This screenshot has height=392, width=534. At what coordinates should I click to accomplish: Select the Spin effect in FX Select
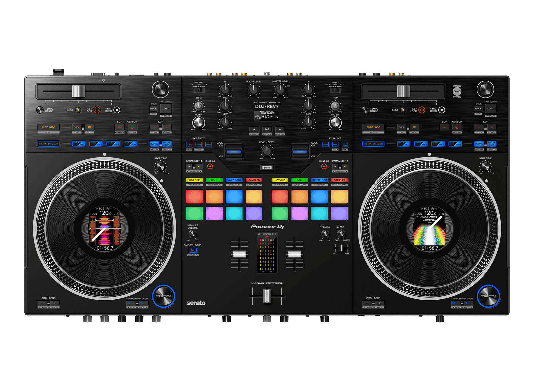[x=198, y=144]
